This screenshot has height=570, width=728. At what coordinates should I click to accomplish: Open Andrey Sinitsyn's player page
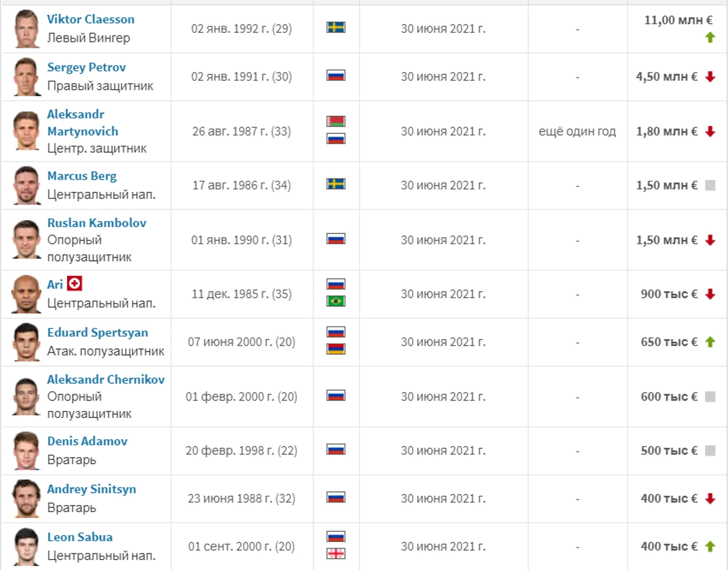[x=91, y=489]
